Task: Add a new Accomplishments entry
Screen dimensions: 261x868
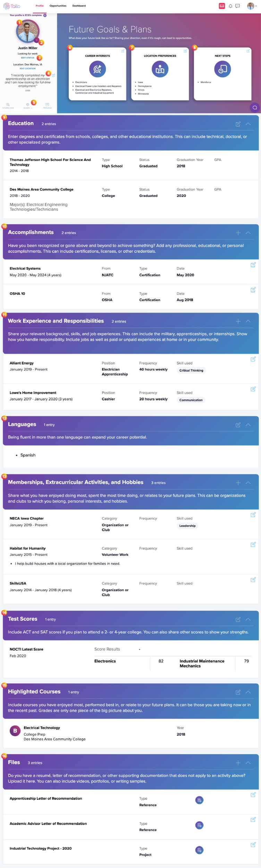Action: click(238, 233)
